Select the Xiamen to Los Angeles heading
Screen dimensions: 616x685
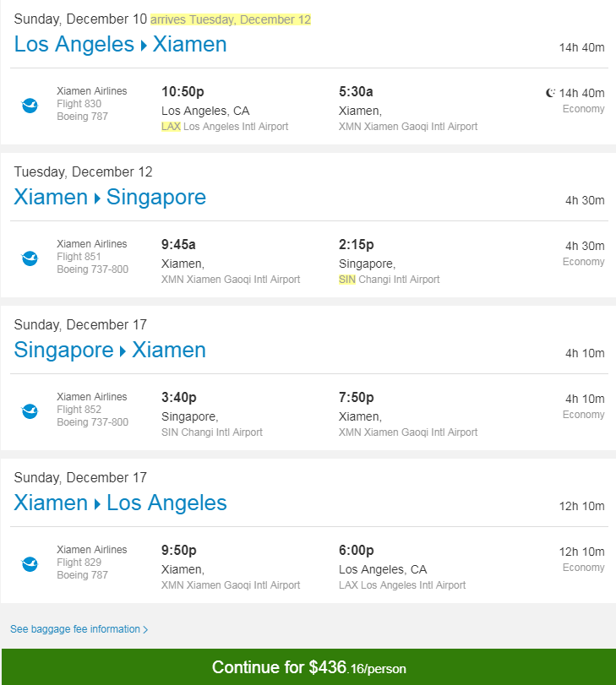tap(120, 503)
